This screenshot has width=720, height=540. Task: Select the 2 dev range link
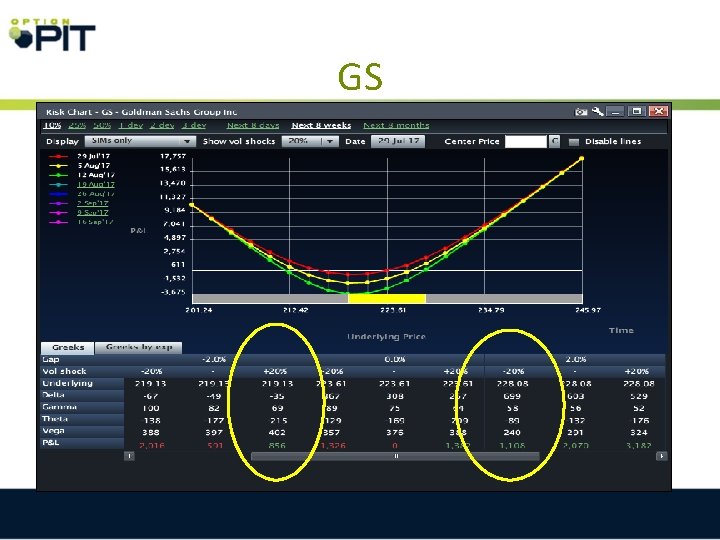162,125
